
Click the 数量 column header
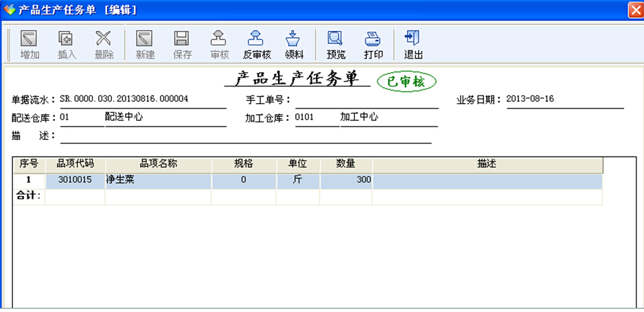tap(345, 164)
